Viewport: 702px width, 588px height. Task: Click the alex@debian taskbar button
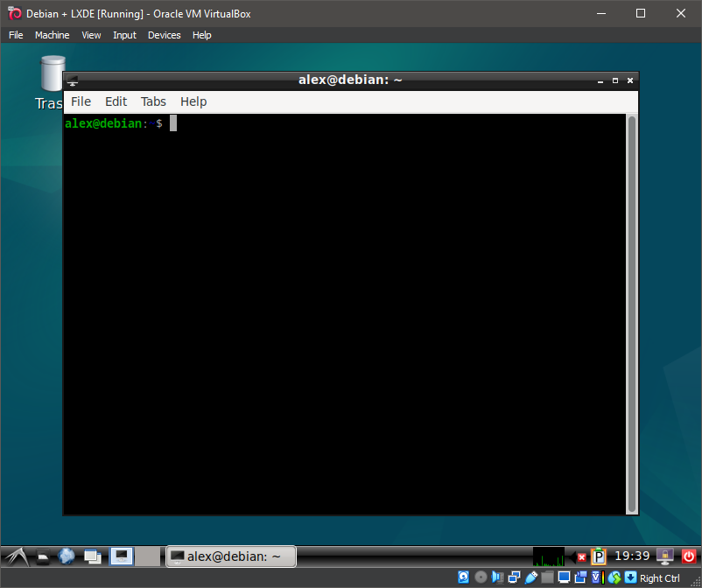coord(230,556)
